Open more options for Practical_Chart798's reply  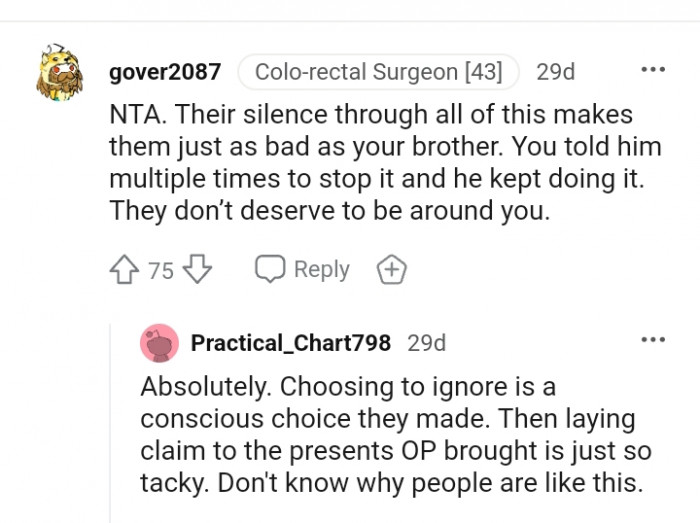coord(652,341)
